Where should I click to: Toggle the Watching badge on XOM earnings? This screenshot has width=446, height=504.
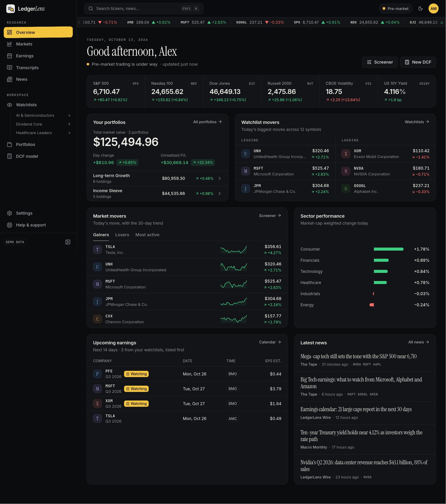click(x=136, y=404)
